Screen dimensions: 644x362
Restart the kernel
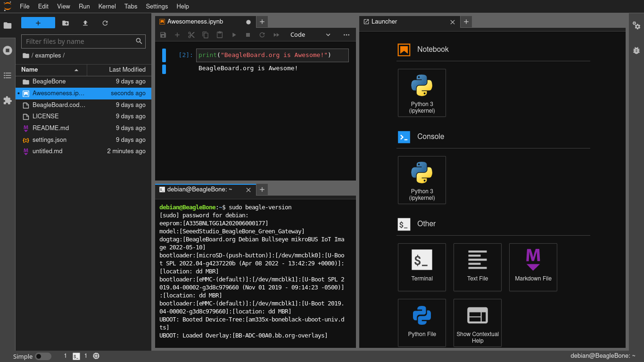(262, 35)
